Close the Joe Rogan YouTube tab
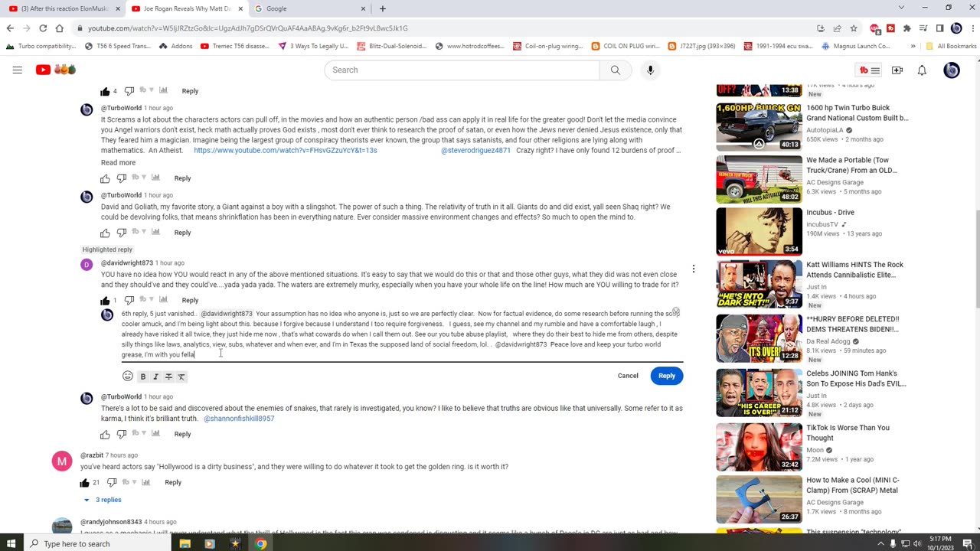 coord(240,8)
